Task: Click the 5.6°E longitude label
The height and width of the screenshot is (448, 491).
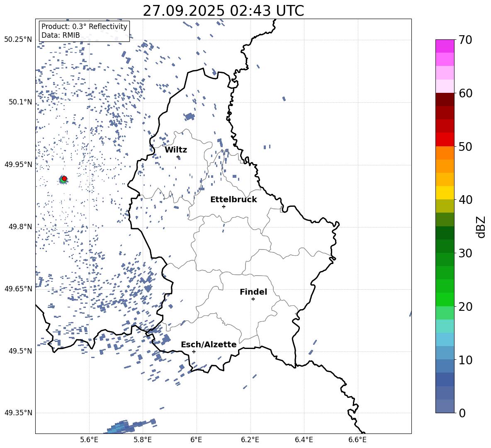Action: point(89,440)
